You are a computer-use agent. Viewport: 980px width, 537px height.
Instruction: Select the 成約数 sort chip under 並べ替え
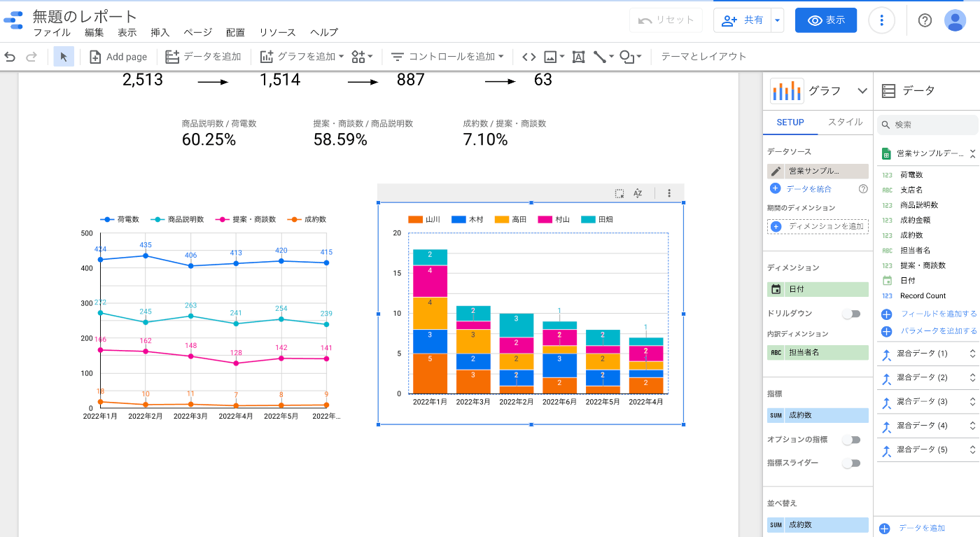(x=818, y=524)
